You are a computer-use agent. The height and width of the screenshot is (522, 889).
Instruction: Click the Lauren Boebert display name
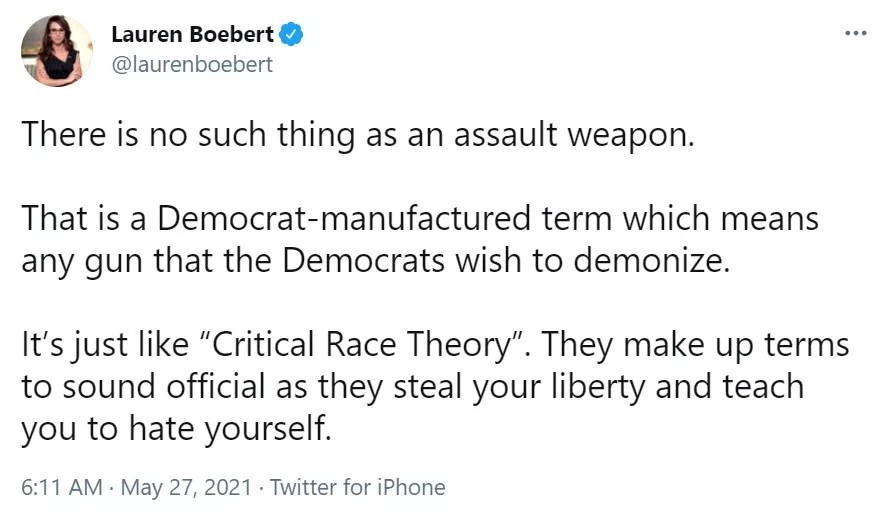point(192,34)
